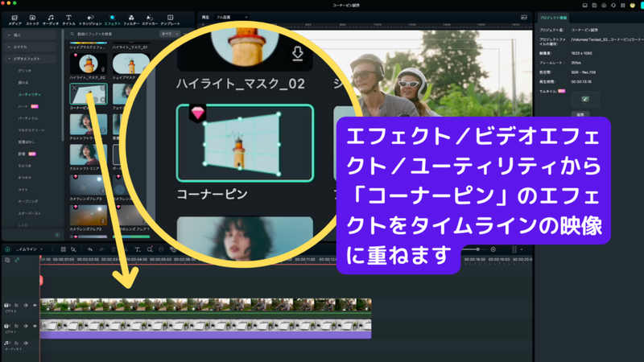This screenshot has height=362, width=644.
Task: Open the user account avatar
Action: point(633,6)
